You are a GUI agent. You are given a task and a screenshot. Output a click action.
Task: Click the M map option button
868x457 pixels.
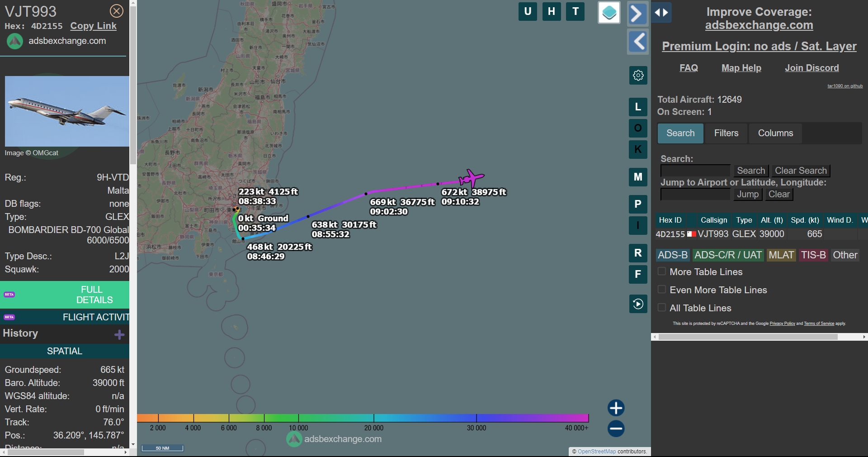[638, 177]
